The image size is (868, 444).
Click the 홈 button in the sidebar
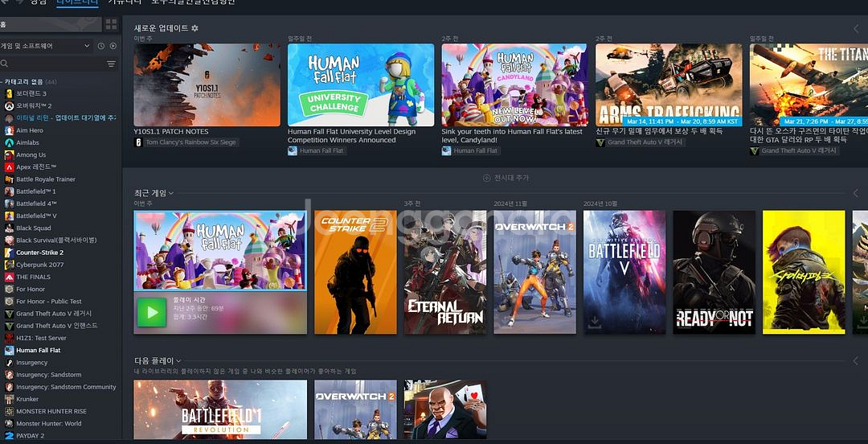pos(51,24)
